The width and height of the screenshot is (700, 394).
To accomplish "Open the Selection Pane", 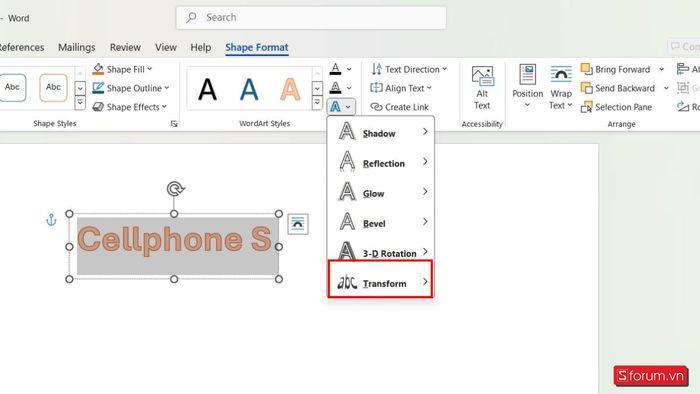I will coord(617,107).
